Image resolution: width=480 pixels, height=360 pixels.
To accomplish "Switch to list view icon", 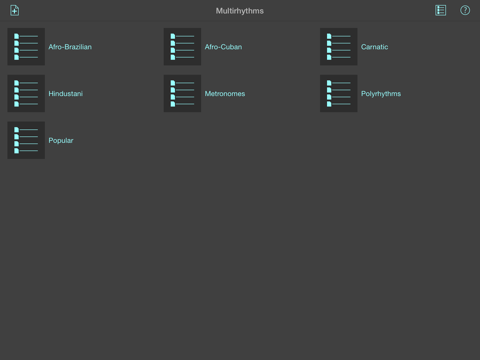I will pos(440,10).
